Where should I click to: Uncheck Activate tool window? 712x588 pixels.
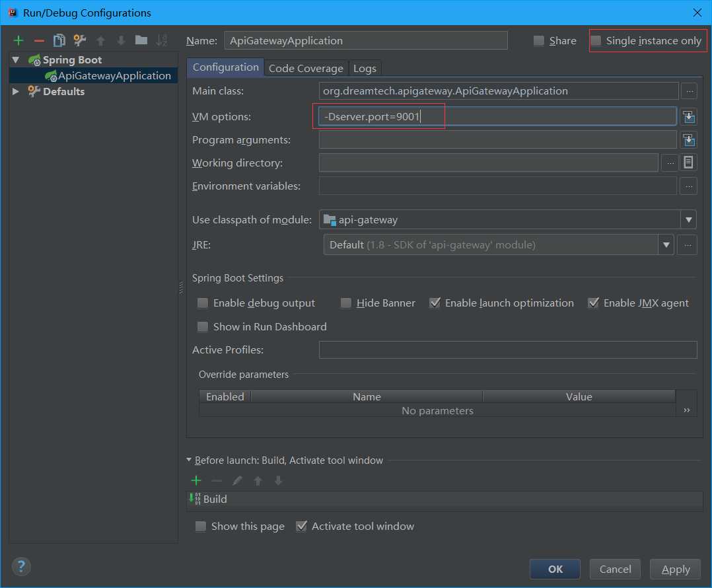click(x=301, y=527)
